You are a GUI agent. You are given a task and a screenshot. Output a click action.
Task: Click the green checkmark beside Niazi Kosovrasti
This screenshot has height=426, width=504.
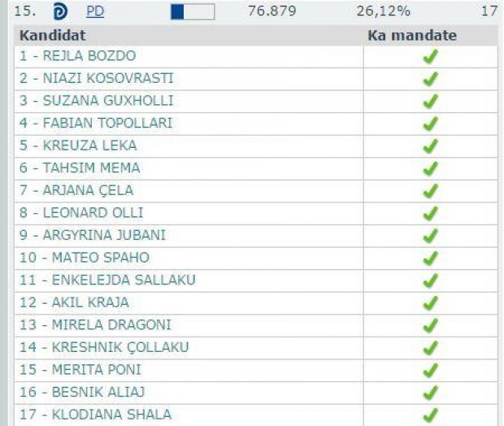pos(430,79)
